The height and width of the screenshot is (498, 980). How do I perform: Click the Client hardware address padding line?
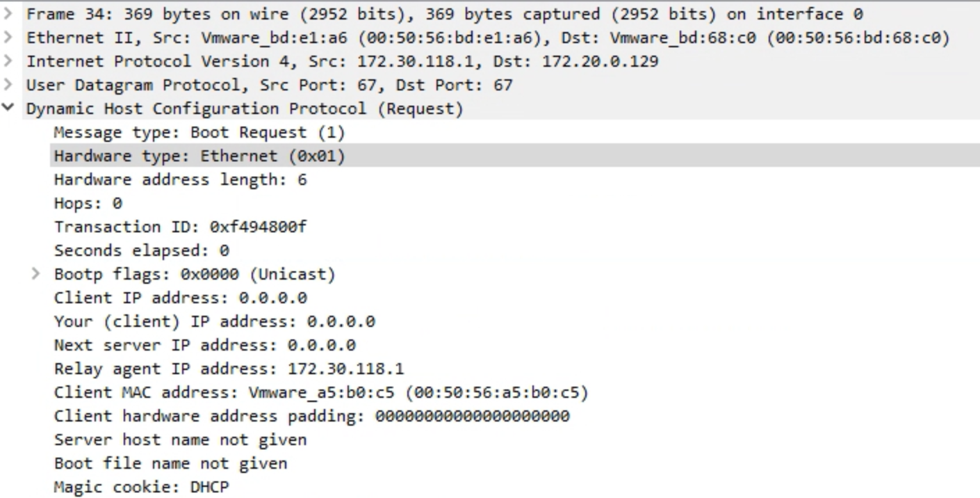(311, 416)
